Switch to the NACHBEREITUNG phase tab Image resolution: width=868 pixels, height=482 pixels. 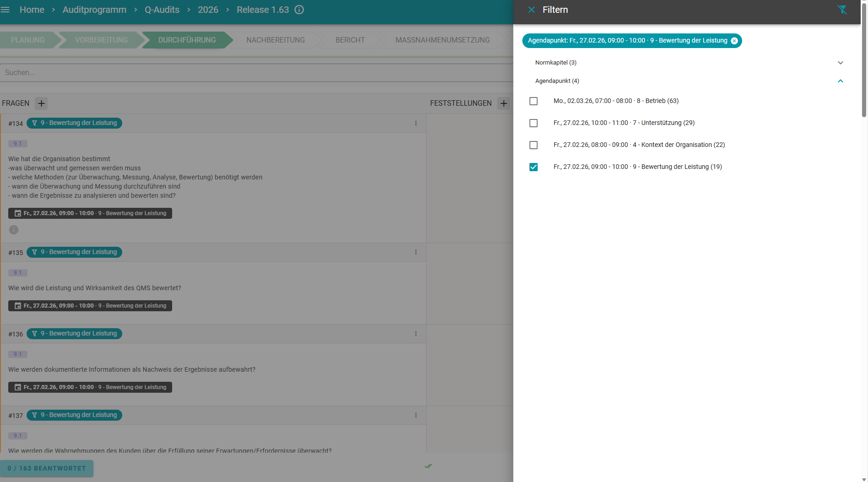pyautogui.click(x=275, y=40)
